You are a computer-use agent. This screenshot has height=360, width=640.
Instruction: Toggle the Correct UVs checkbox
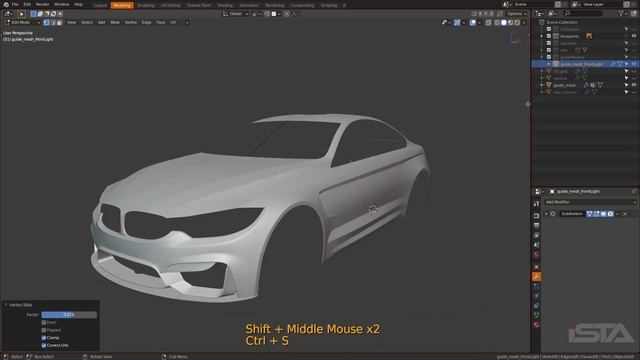[44, 346]
